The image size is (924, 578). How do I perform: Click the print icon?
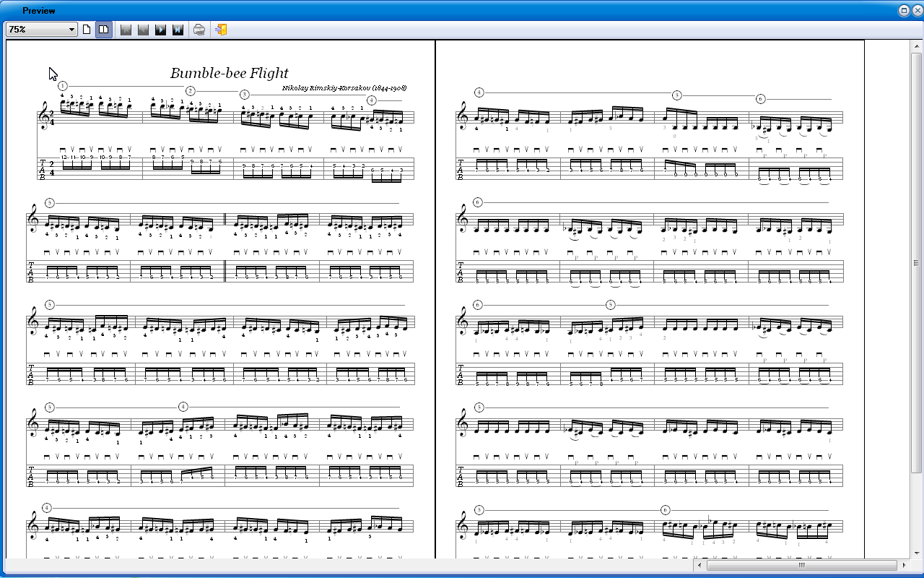click(199, 30)
